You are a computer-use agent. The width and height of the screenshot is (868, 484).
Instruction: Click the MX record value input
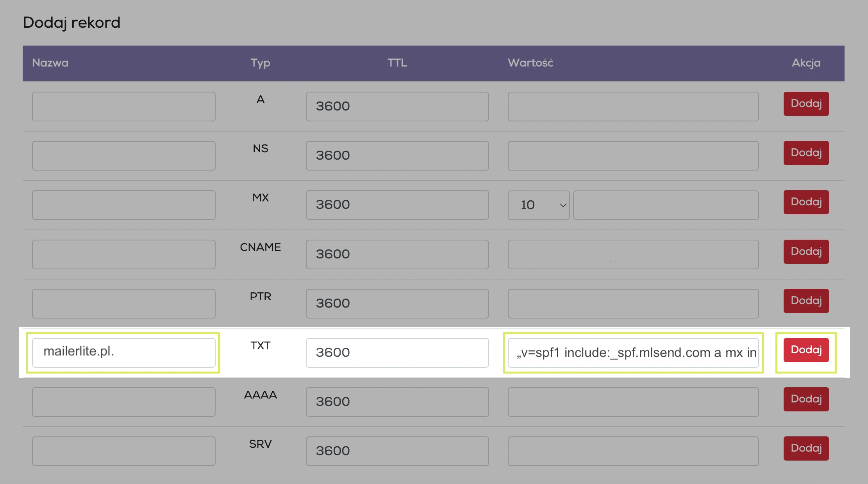[666, 205]
